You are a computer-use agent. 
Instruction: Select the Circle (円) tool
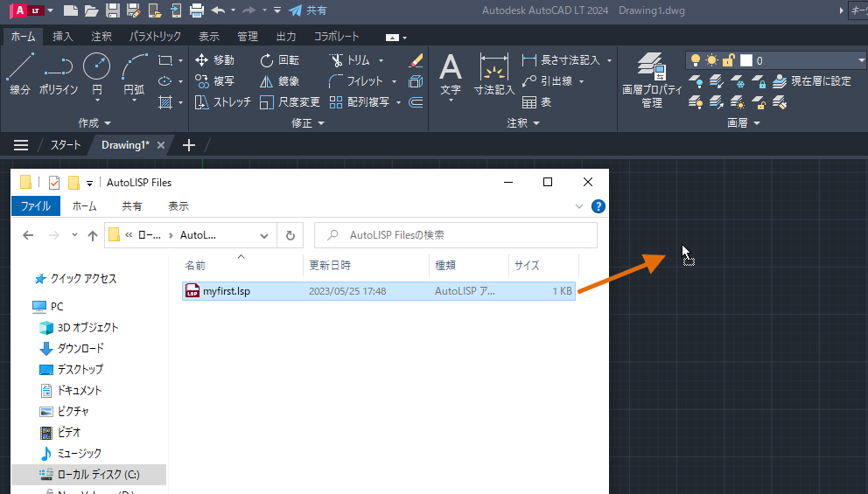(97, 74)
